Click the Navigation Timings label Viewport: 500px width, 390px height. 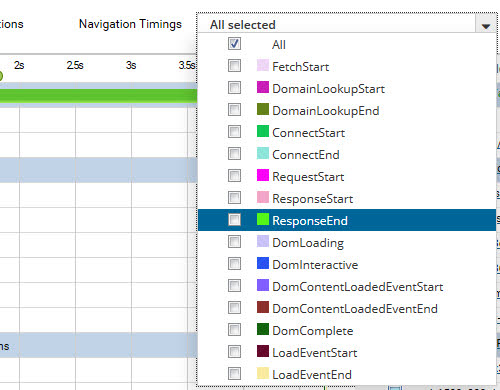[x=130, y=24]
